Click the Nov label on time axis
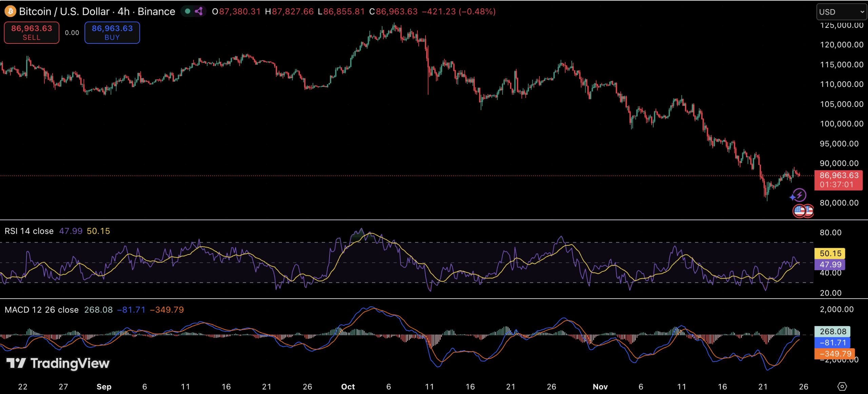Image resolution: width=868 pixels, height=394 pixels. pyautogui.click(x=600, y=387)
